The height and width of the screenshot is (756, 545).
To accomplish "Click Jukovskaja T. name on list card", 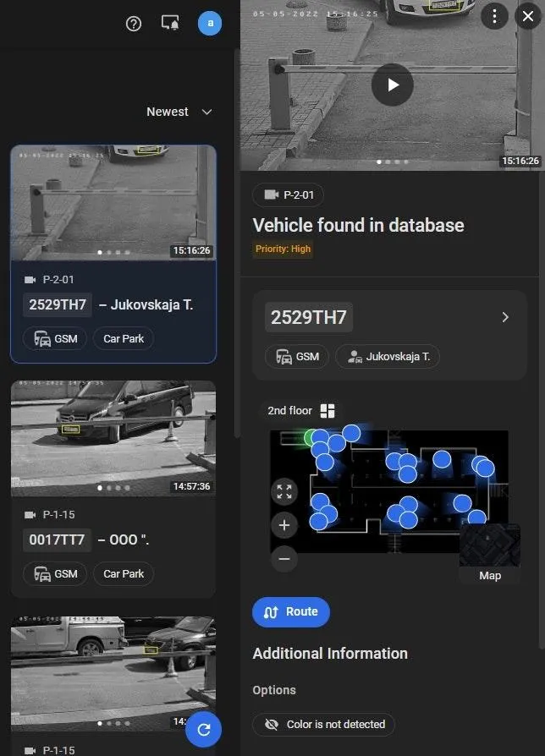I will click(152, 304).
